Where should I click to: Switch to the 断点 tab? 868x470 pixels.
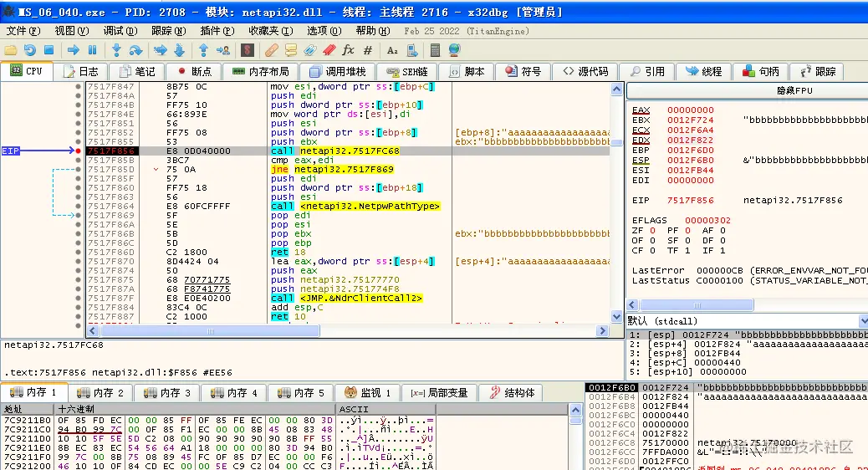(194, 71)
